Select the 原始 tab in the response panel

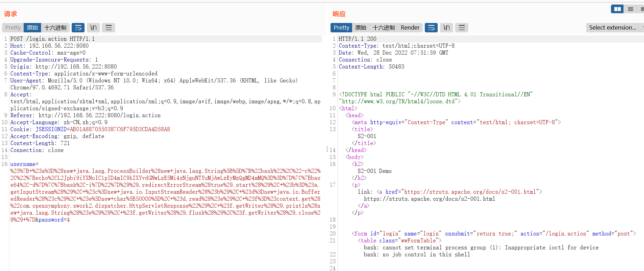[361, 27]
